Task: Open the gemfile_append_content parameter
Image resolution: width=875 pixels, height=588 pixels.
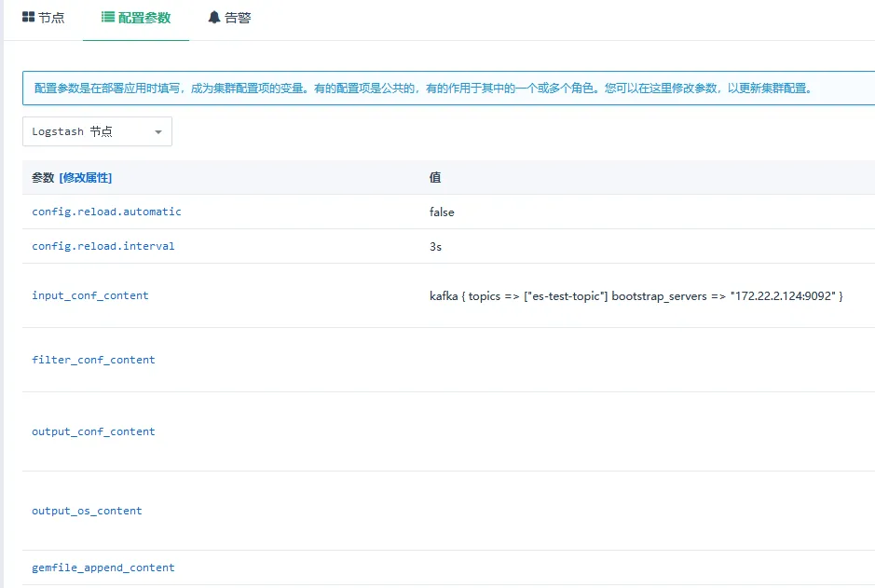Action: pos(103,567)
